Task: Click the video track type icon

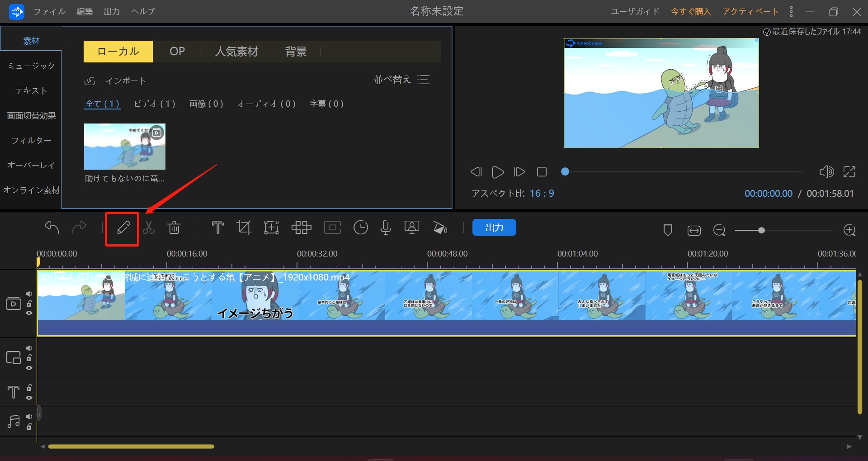Action: click(x=14, y=303)
